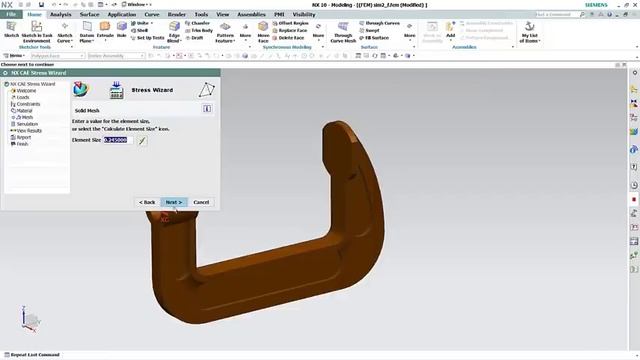Open the Menu dropdown in selection bar
This screenshot has height=360, width=640.
[x=14, y=56]
